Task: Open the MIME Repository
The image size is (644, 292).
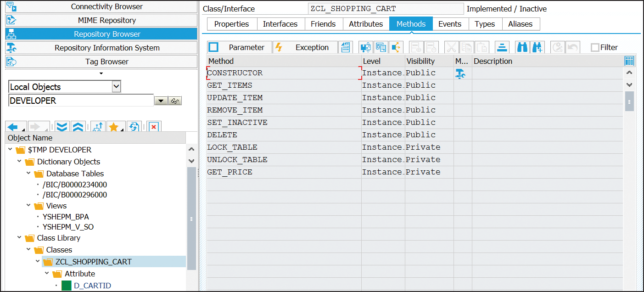Action: tap(106, 20)
